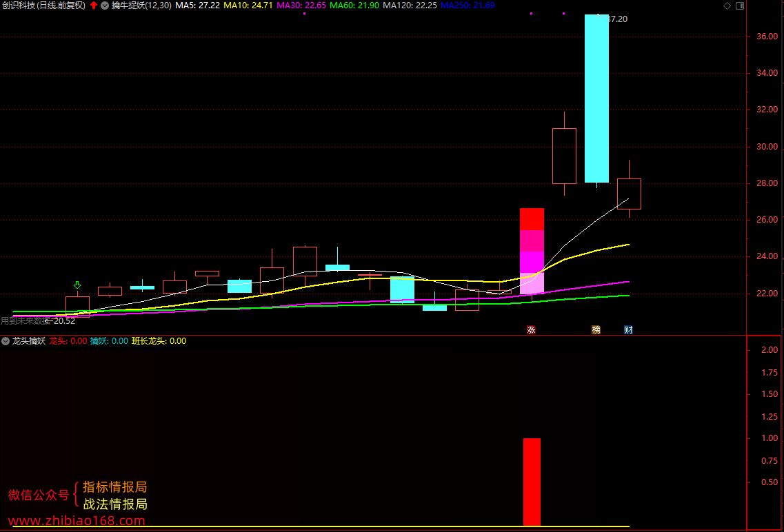This screenshot has height=532, width=784.
Task: Click the 36.00 price axis label
Action: [767, 37]
